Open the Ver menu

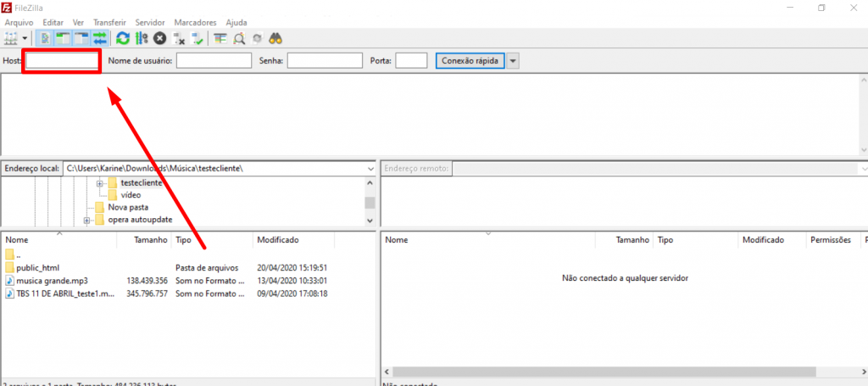tap(79, 23)
